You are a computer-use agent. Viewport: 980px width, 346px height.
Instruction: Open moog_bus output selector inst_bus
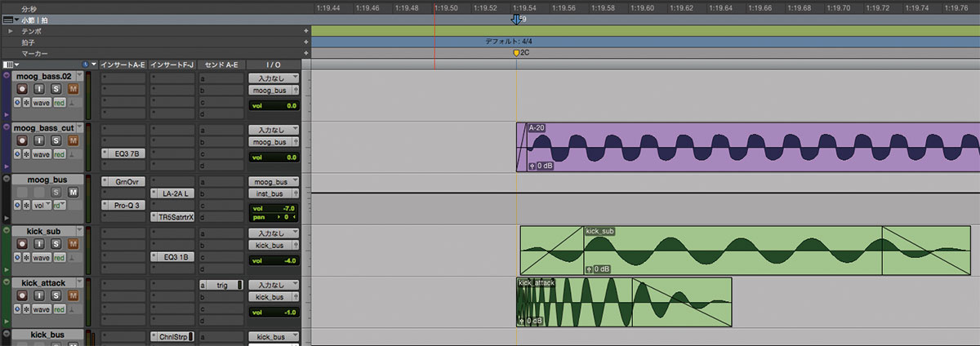[274, 193]
